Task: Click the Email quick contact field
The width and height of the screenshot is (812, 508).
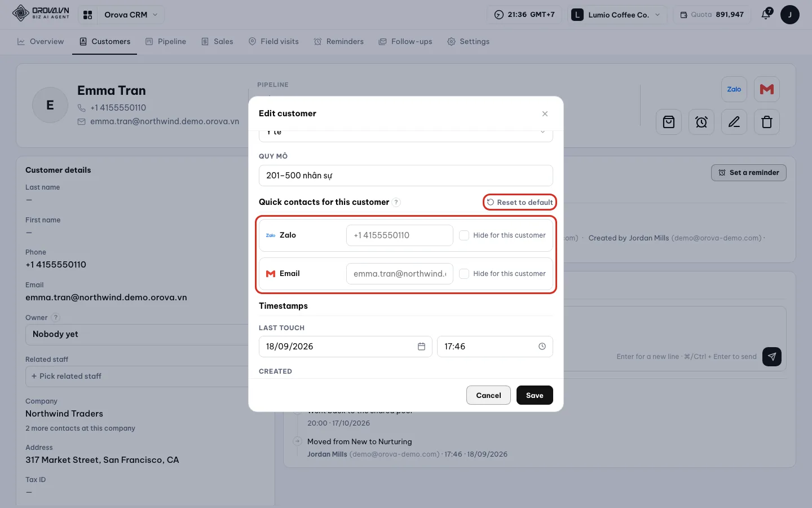Action: (400, 274)
